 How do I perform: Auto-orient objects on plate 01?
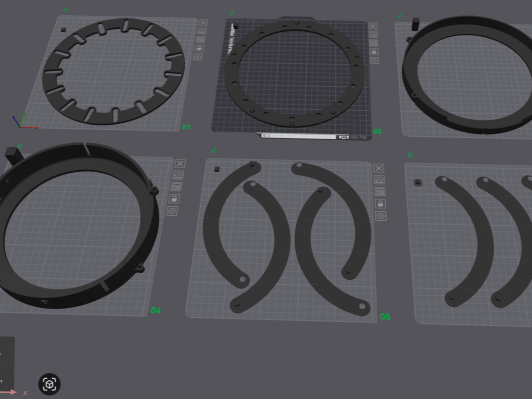(x=202, y=31)
